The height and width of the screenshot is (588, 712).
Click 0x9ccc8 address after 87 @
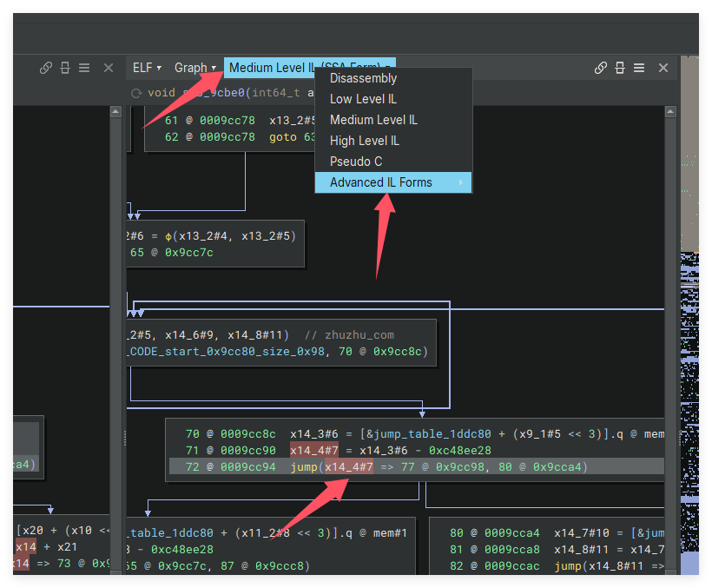(280, 566)
